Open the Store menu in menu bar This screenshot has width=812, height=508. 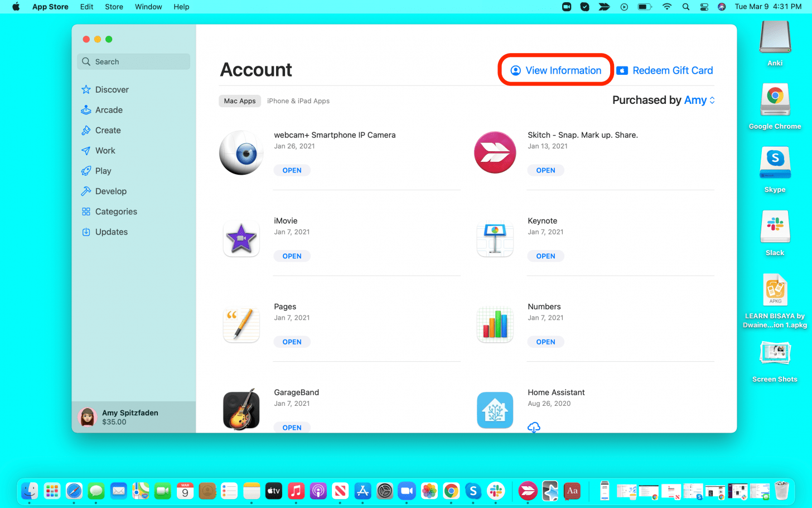pos(114,7)
